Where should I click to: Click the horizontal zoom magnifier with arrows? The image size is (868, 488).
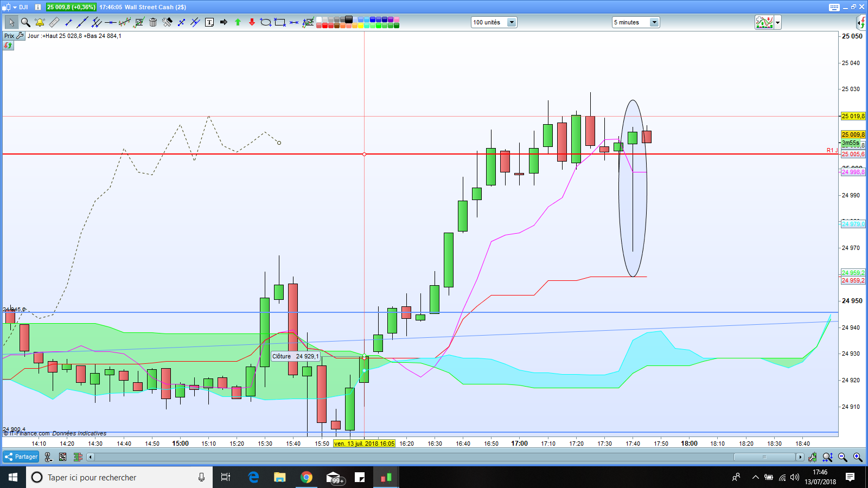(827, 457)
